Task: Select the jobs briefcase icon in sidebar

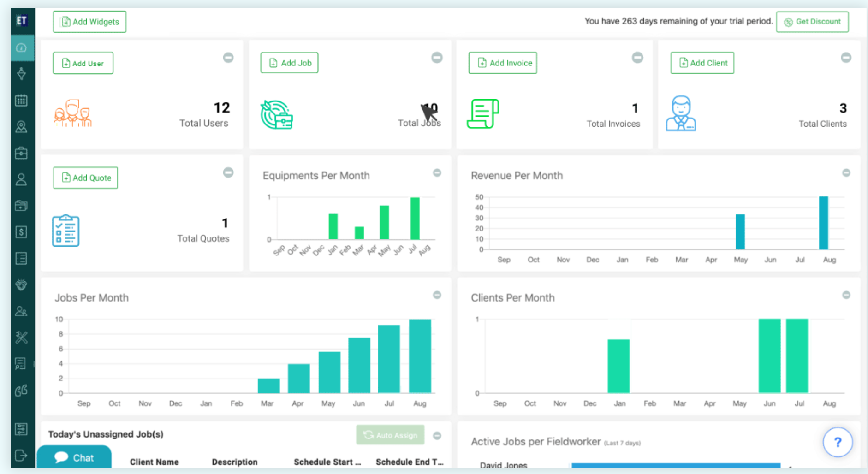Action: [22, 153]
